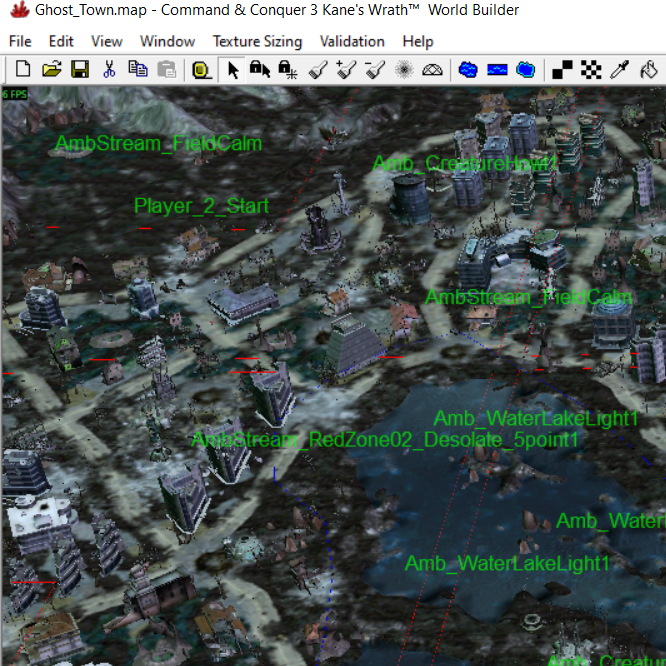Open the Validation menu
The width and height of the screenshot is (666, 666).
coord(352,41)
